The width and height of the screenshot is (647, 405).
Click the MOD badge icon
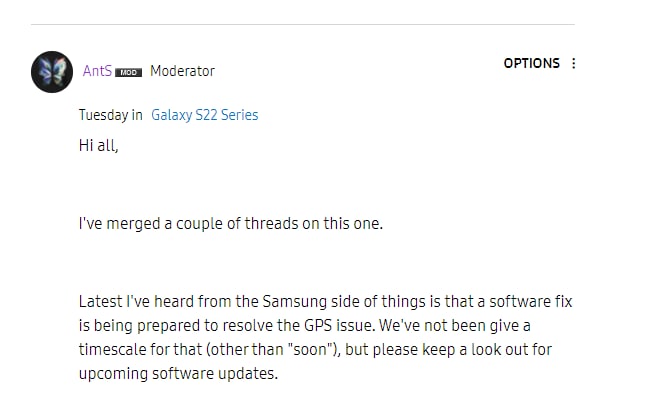tap(128, 72)
